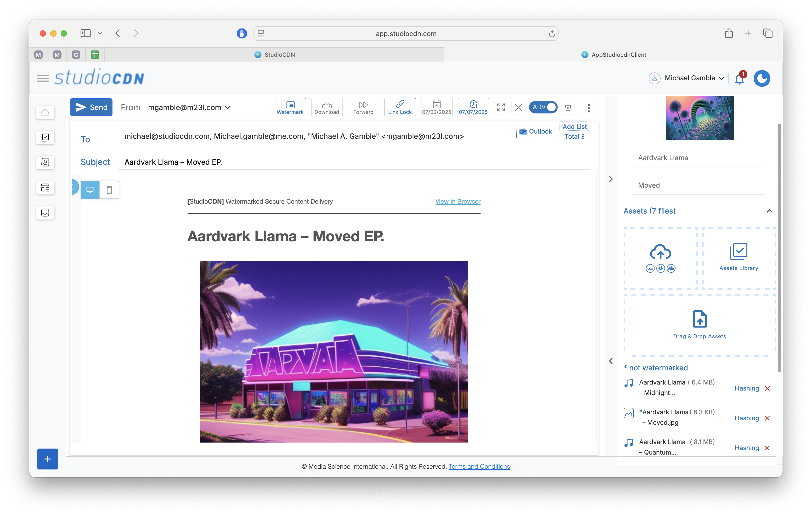This screenshot has width=812, height=516.
Task: Click the Safari tab overview icon
Action: click(768, 33)
